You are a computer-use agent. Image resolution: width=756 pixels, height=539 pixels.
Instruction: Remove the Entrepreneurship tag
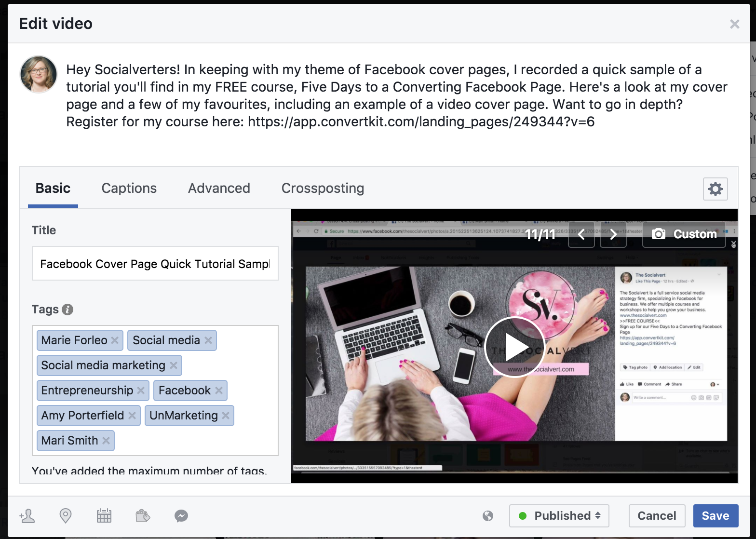141,391
